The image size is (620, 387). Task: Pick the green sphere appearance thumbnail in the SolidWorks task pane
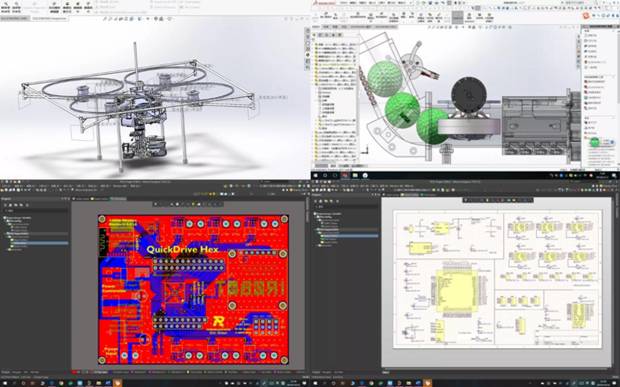point(594,142)
